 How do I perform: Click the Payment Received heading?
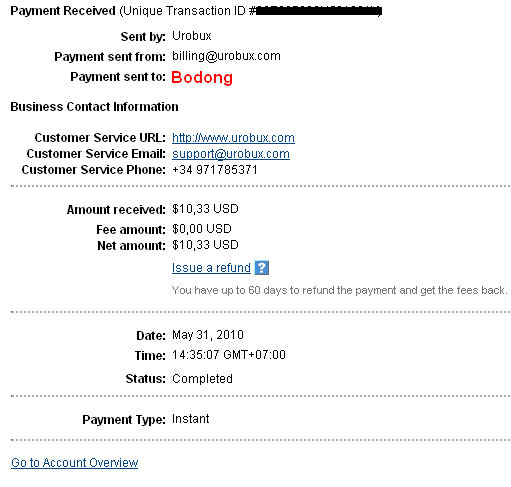coord(63,11)
